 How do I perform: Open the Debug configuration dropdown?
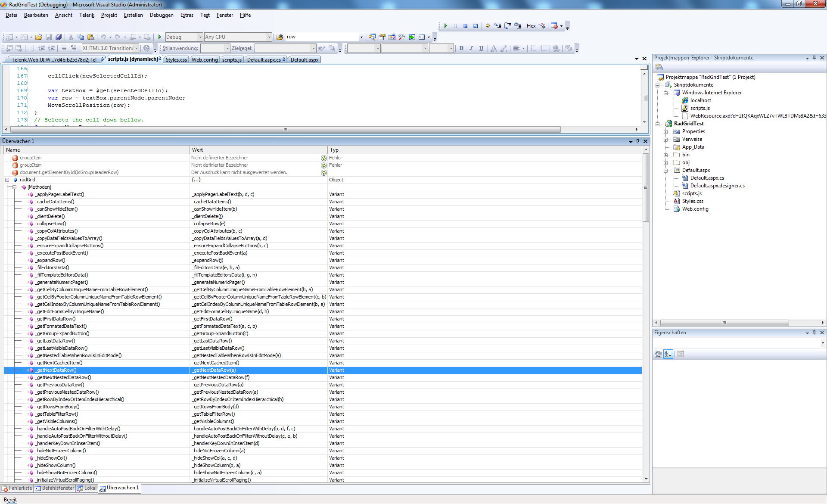pyautogui.click(x=200, y=37)
